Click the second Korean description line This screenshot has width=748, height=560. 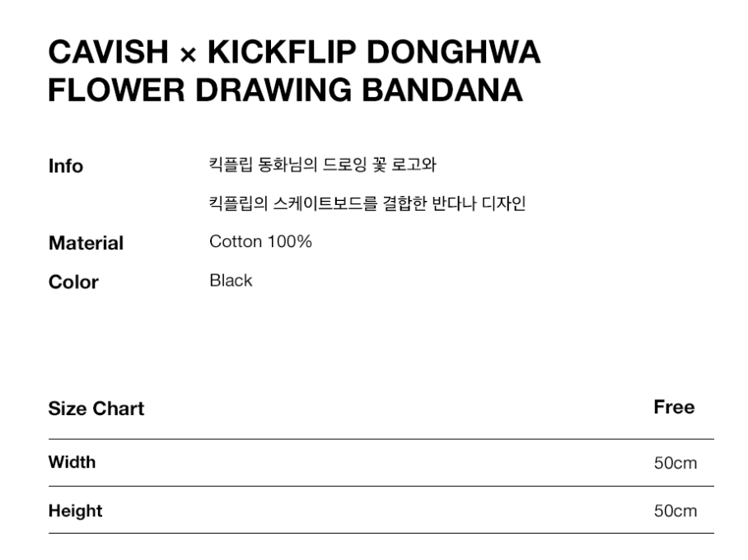(367, 203)
